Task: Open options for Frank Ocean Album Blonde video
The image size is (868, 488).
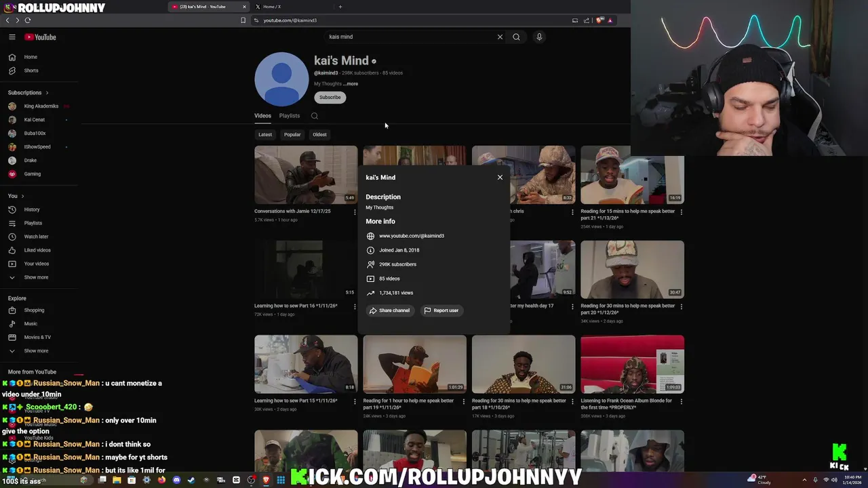Action: point(681,401)
